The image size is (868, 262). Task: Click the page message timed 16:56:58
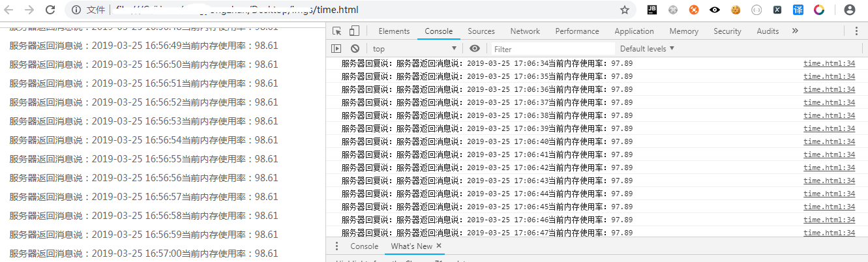tap(143, 216)
